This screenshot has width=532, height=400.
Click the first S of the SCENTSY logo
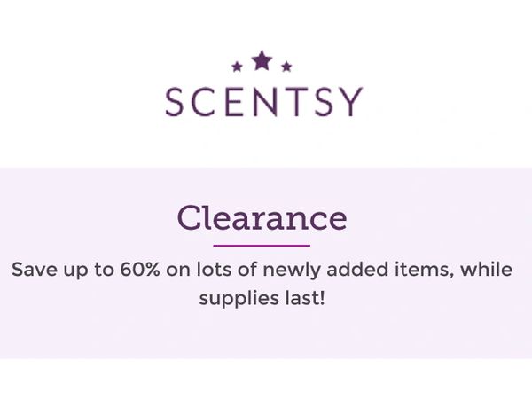pyautogui.click(x=175, y=102)
